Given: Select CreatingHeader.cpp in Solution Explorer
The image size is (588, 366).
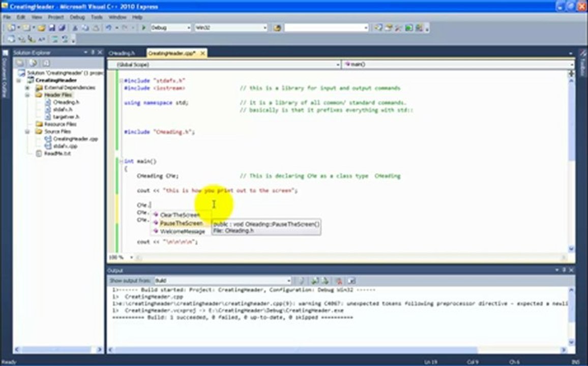Looking at the screenshot, I should tap(75, 139).
